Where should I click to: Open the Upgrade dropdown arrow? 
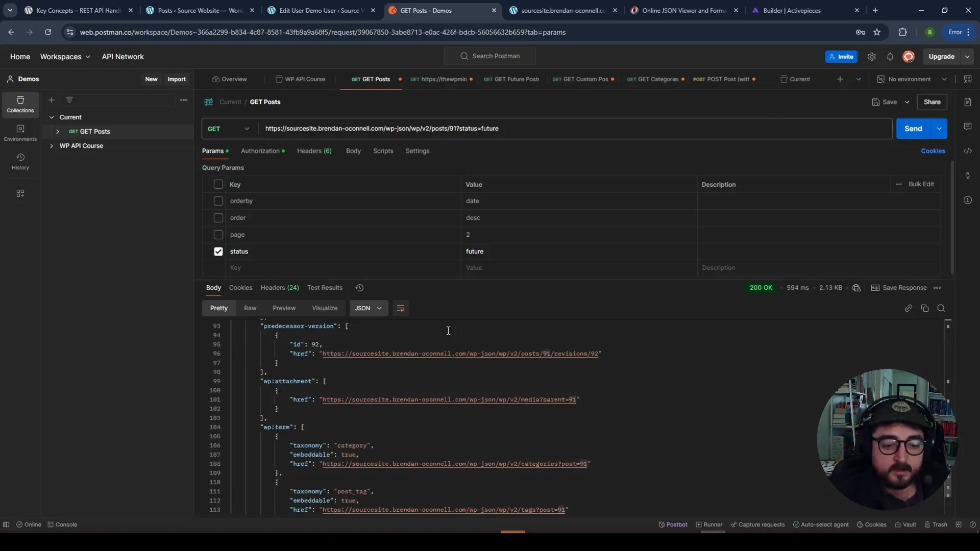click(x=967, y=57)
